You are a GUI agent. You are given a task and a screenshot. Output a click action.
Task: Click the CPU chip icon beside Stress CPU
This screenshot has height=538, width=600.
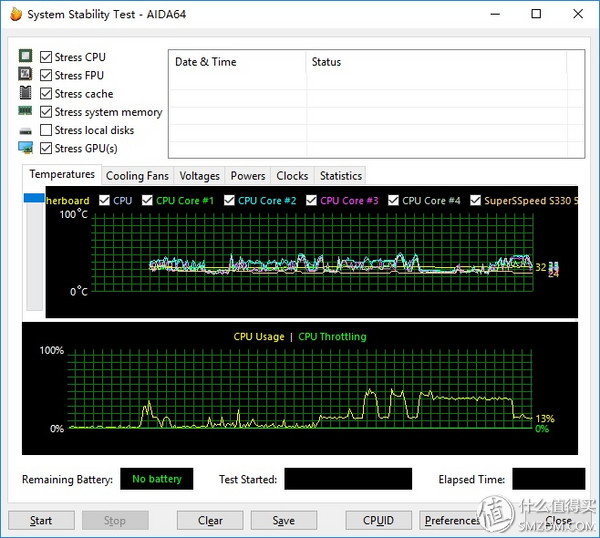click(26, 57)
